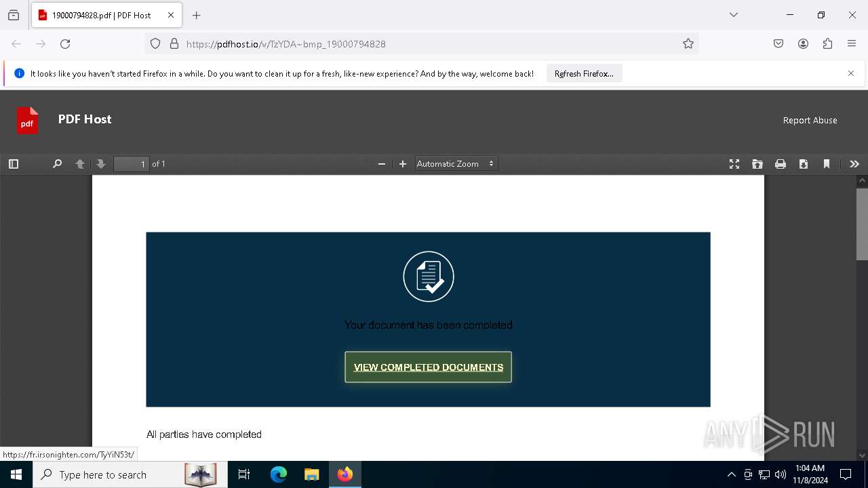This screenshot has height=488, width=868.
Task: Click the current view bookmark icon
Action: pos(827,164)
